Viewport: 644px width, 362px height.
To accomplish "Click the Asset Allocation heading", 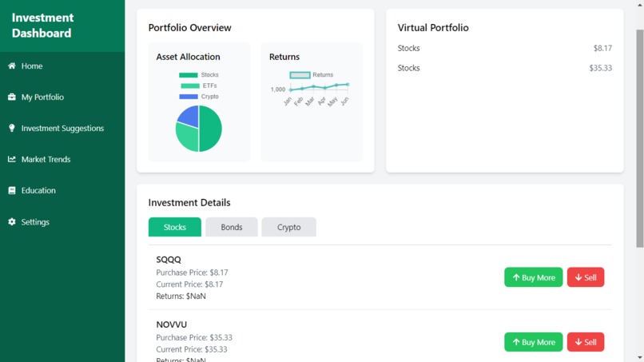I will coord(188,57).
